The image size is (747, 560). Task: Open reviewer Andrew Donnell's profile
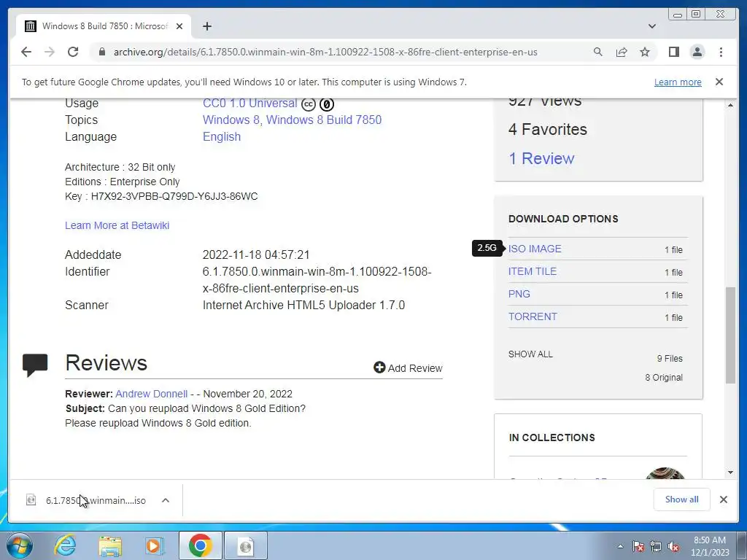pyautogui.click(x=152, y=394)
